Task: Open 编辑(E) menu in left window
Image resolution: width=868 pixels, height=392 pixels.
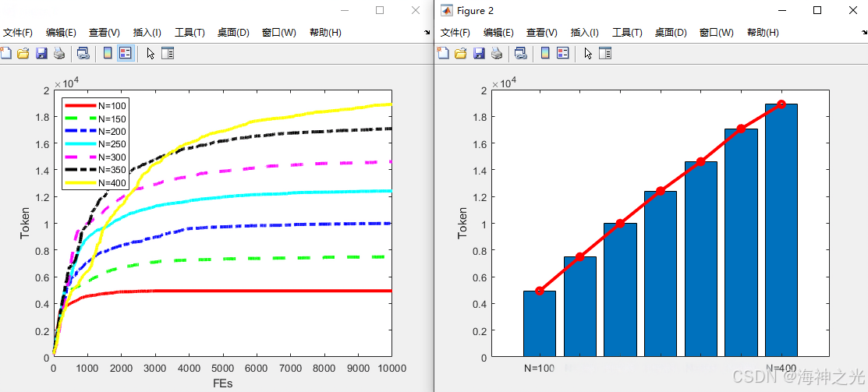Action: tap(61, 33)
